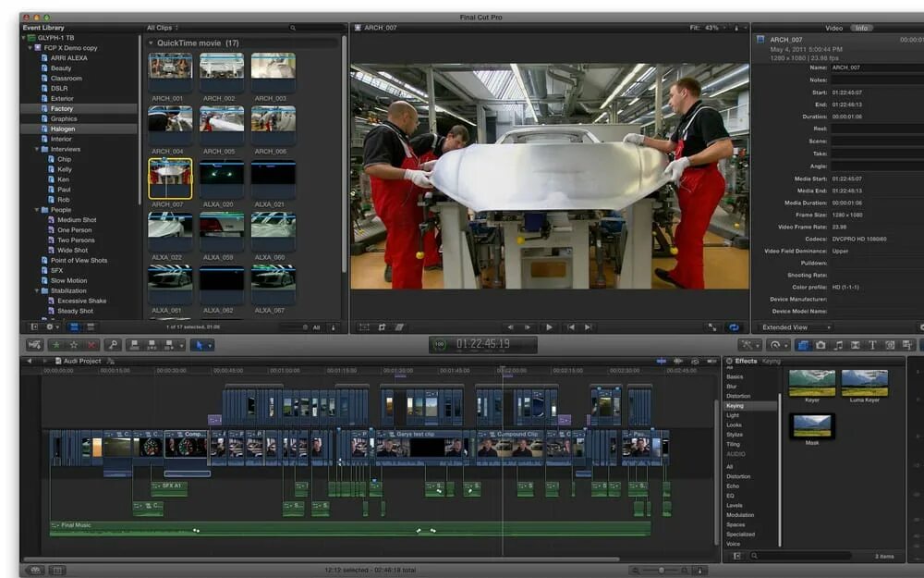Open the Keying category in the Effects panel

pos(736,404)
